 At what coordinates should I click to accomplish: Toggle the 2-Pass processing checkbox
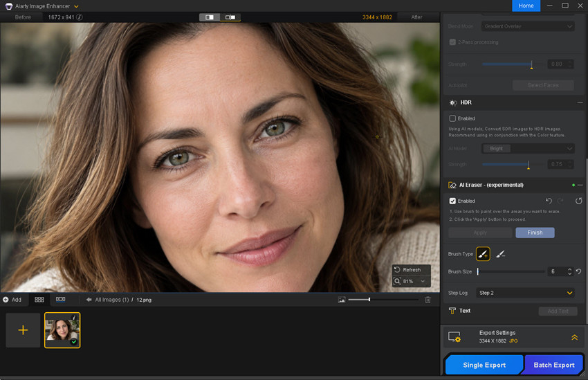(x=452, y=42)
